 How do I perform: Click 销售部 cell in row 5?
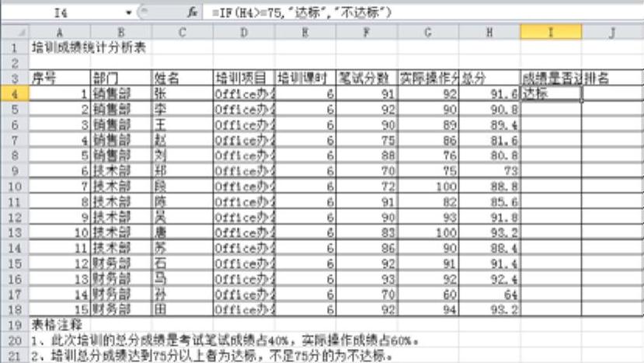(x=120, y=109)
